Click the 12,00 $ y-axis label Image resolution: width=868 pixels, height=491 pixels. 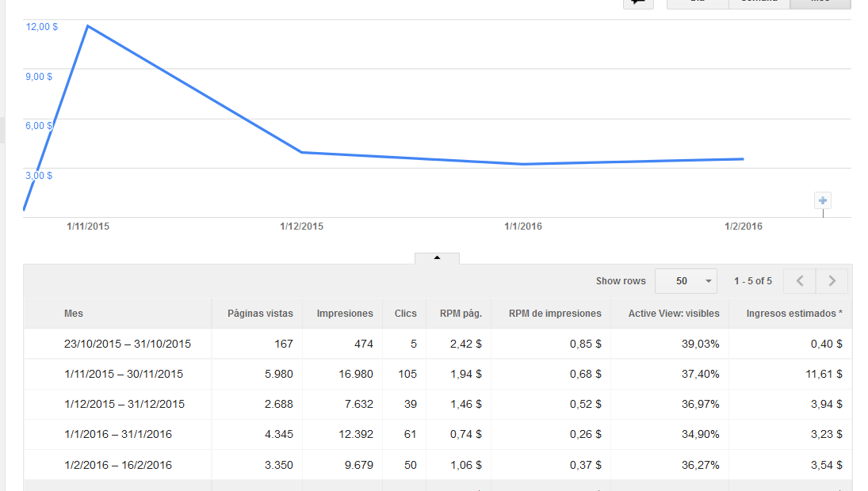tap(41, 27)
